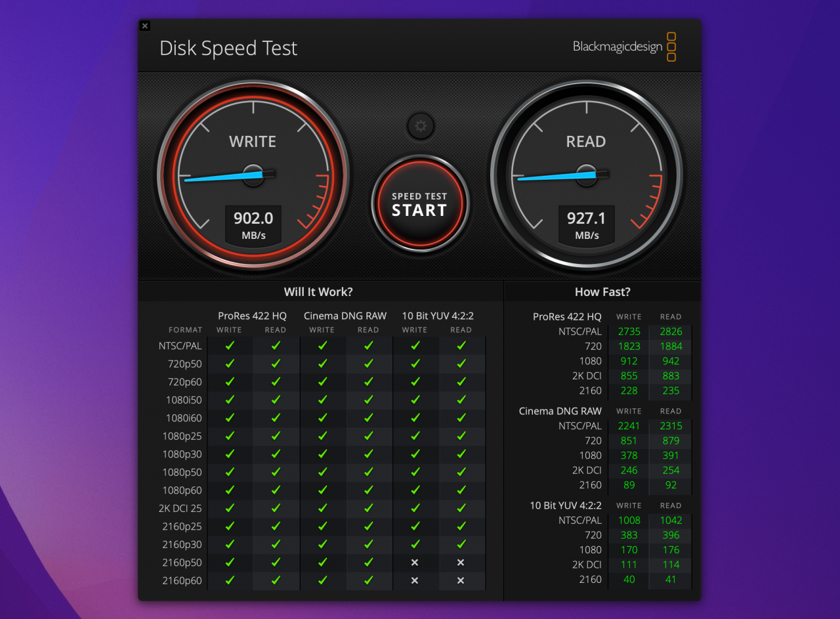Click the 396 10 Bit YUV 720 read value

click(671, 535)
